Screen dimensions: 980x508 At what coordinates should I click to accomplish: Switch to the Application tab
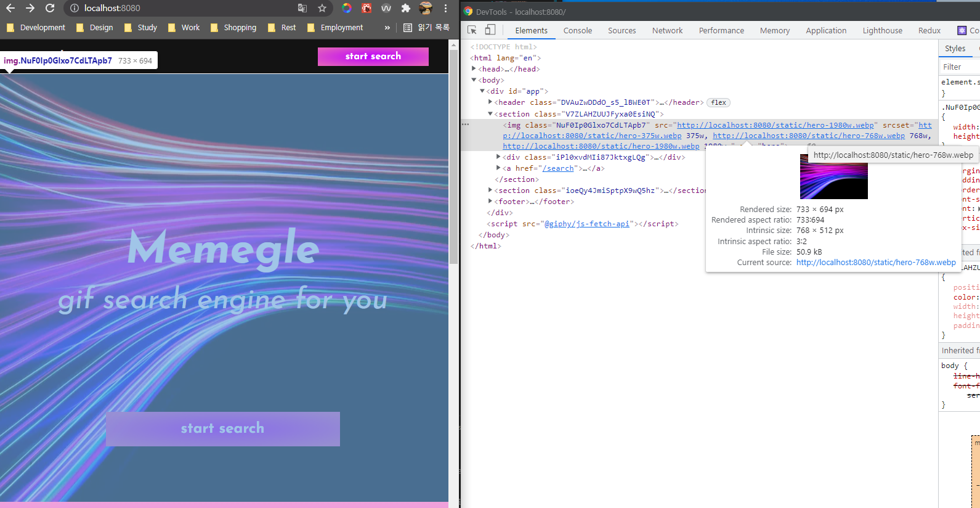pos(826,30)
